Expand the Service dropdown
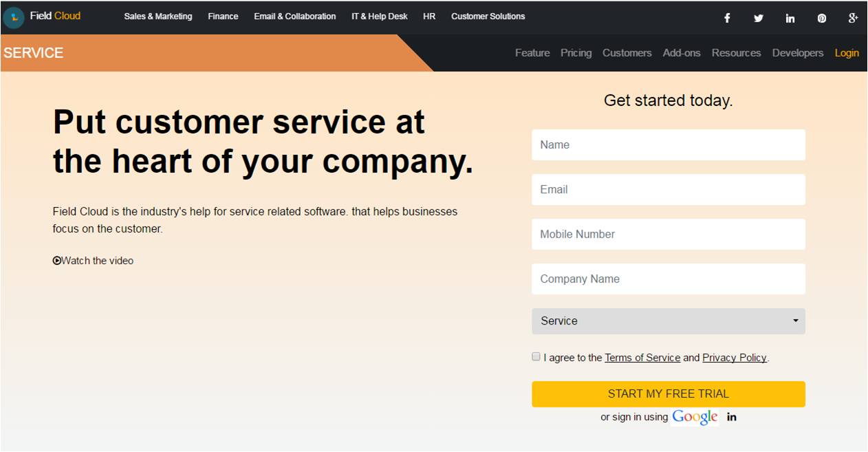Image resolution: width=868 pixels, height=452 pixels. (x=668, y=321)
